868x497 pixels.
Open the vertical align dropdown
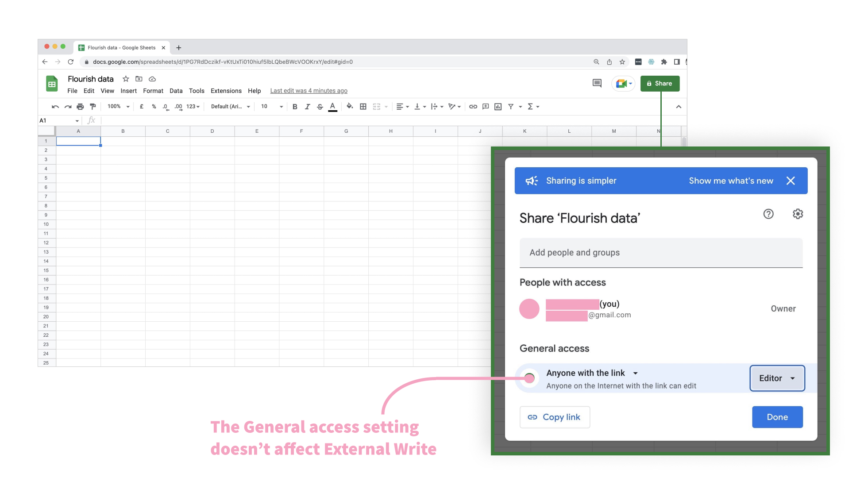tap(420, 107)
